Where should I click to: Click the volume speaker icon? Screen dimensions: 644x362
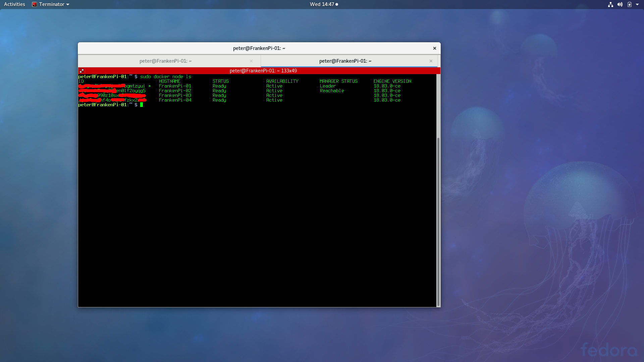(x=620, y=4)
